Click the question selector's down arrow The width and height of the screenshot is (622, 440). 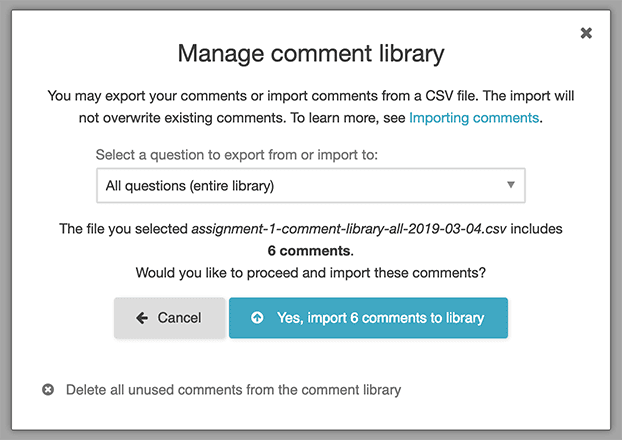click(510, 185)
